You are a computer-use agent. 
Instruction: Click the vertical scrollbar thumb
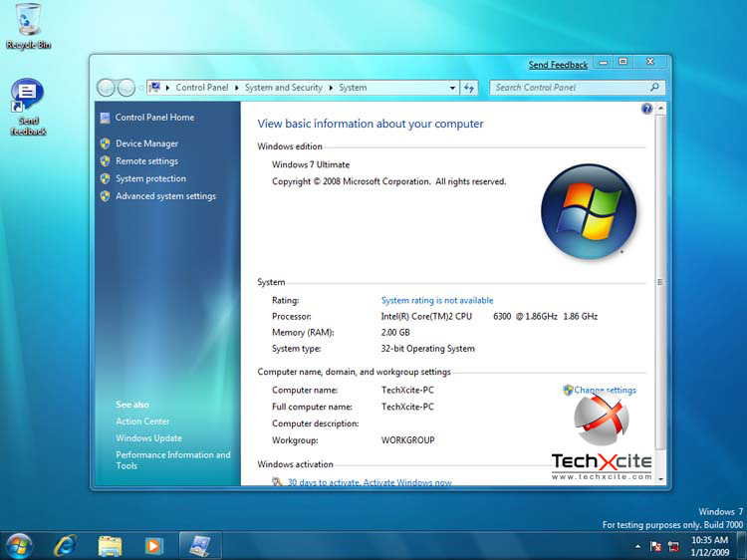click(x=660, y=282)
